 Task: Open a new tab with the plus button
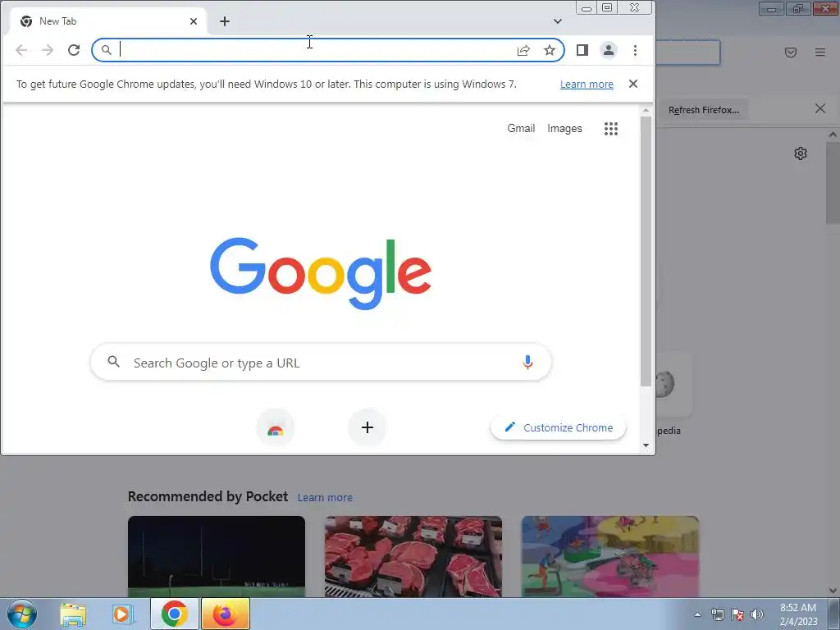pos(225,21)
